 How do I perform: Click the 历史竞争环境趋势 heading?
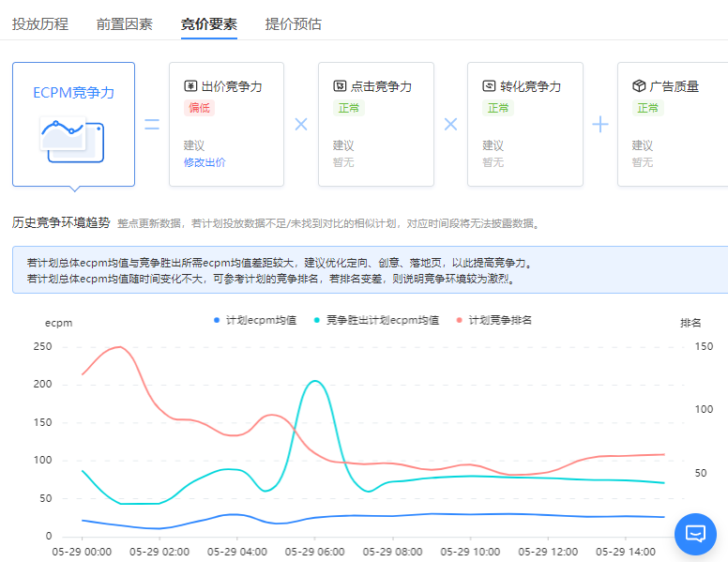point(61,223)
